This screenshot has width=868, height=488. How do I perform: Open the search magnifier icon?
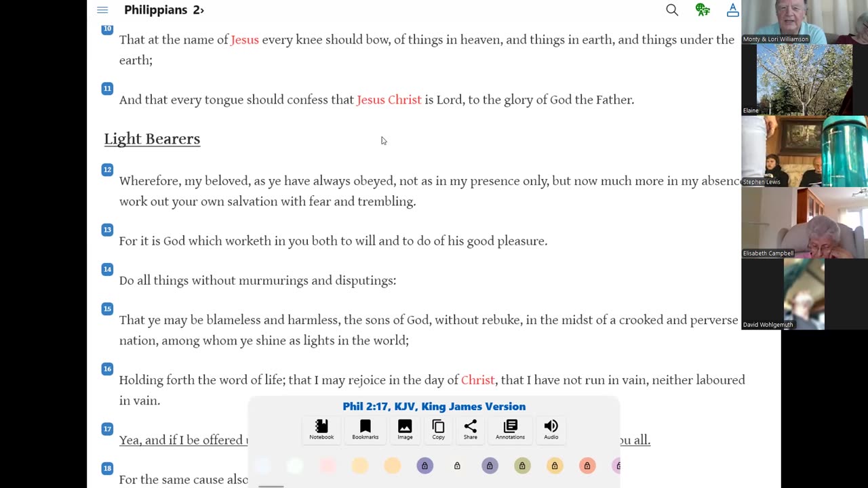point(672,10)
